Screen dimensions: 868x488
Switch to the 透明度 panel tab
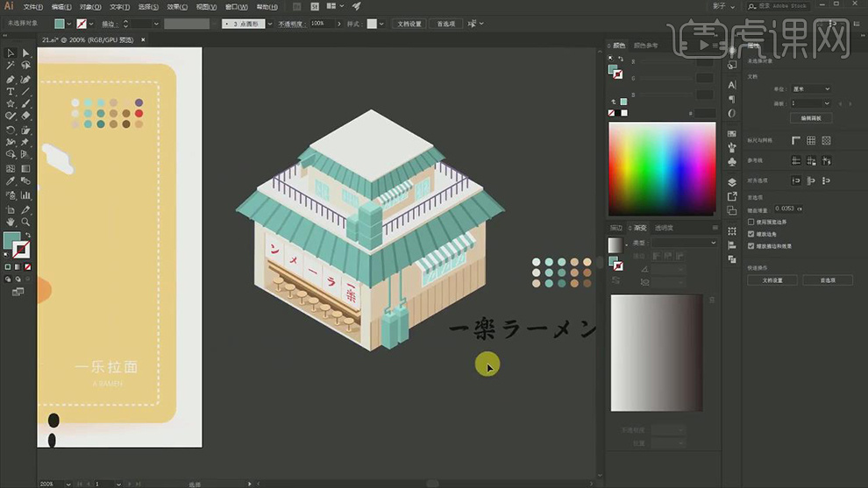[x=664, y=228]
